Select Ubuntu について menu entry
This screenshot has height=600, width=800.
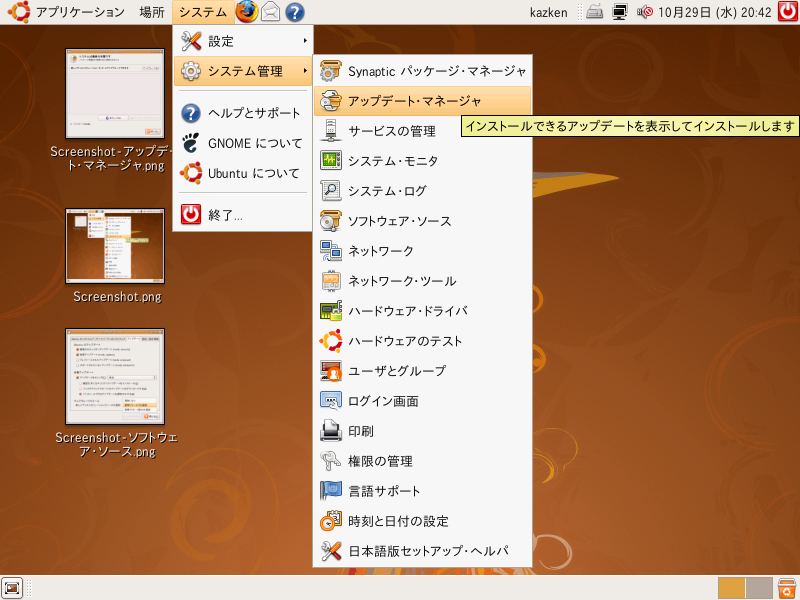[x=243, y=173]
